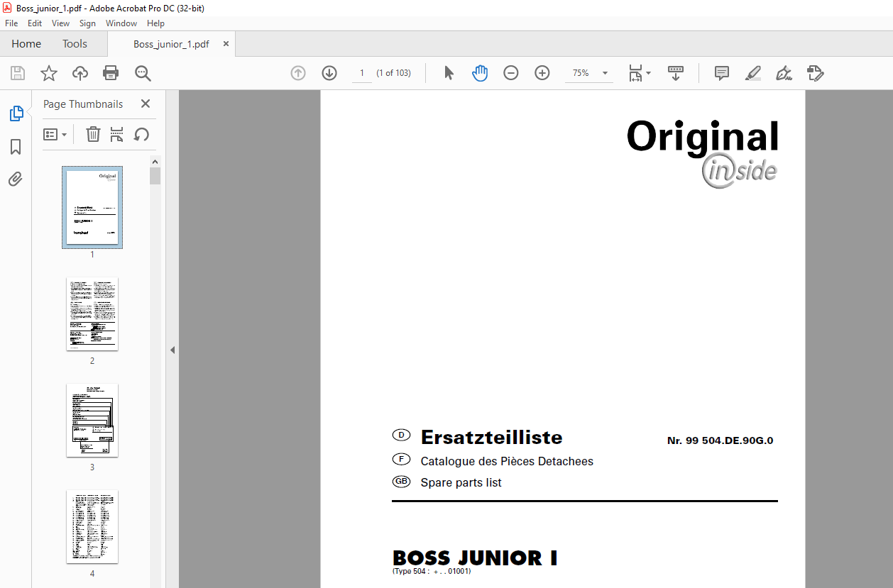Zoom in with the plus button
This screenshot has height=588, width=893.
tap(542, 73)
